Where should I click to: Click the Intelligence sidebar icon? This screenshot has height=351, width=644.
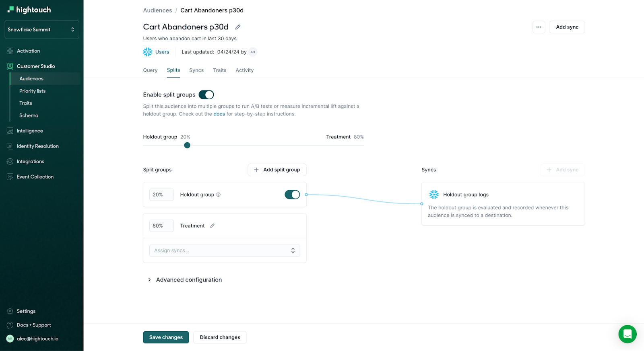10,131
